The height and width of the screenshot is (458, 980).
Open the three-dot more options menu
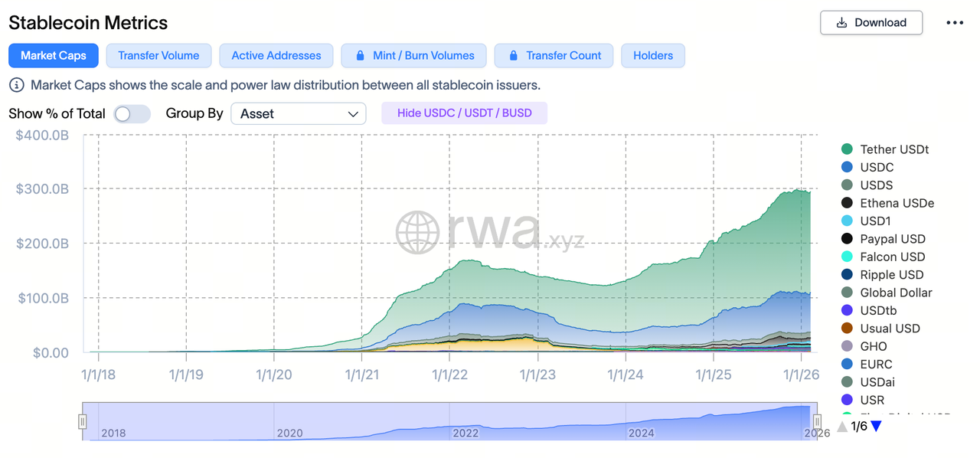pyautogui.click(x=955, y=23)
